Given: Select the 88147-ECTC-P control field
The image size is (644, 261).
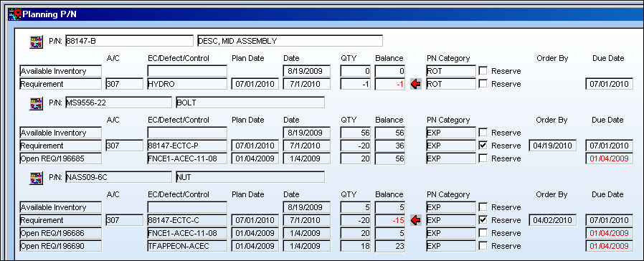Looking at the screenshot, I should coord(187,146).
